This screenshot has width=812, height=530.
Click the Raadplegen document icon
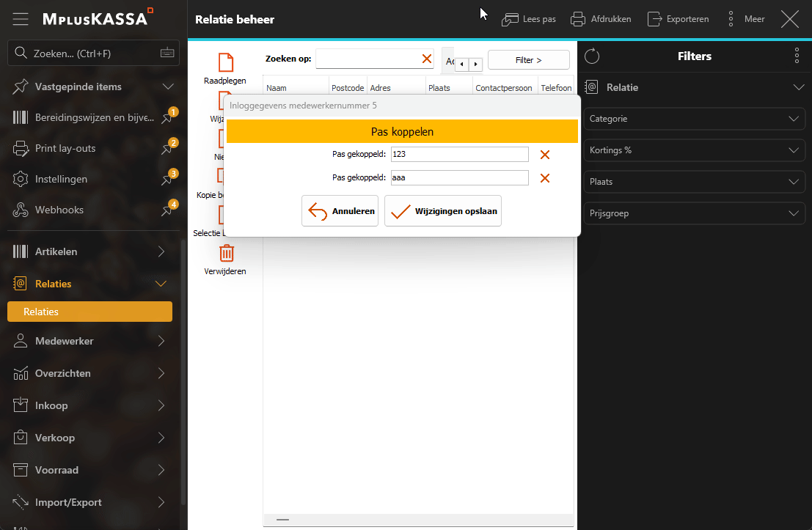point(226,62)
